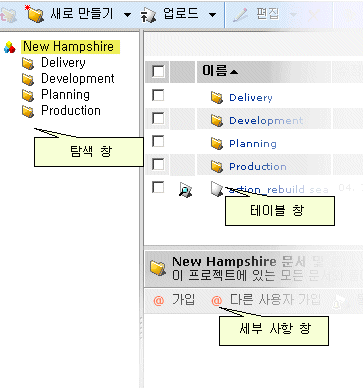The image size is (363, 388).
Task: Click the 새로 만들기 label
Action: (x=82, y=14)
